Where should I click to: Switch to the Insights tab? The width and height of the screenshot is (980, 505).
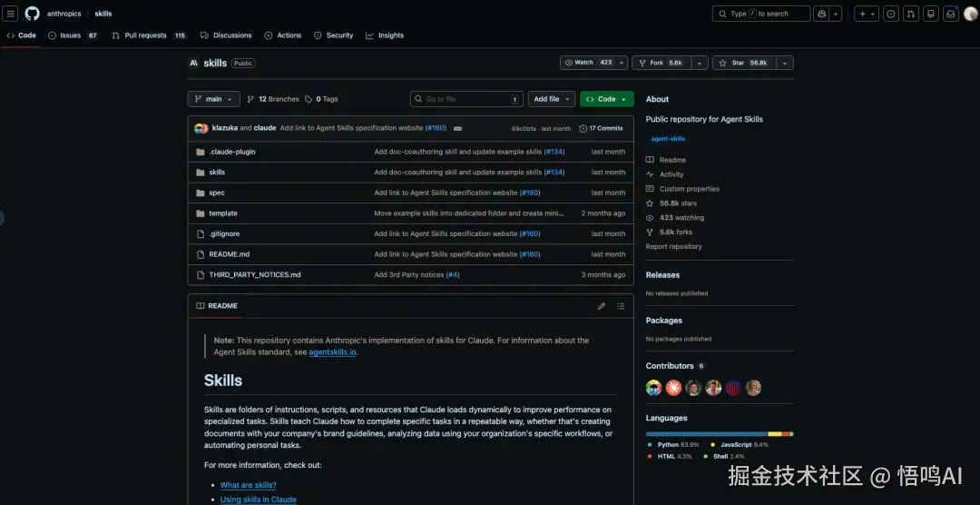pos(385,35)
